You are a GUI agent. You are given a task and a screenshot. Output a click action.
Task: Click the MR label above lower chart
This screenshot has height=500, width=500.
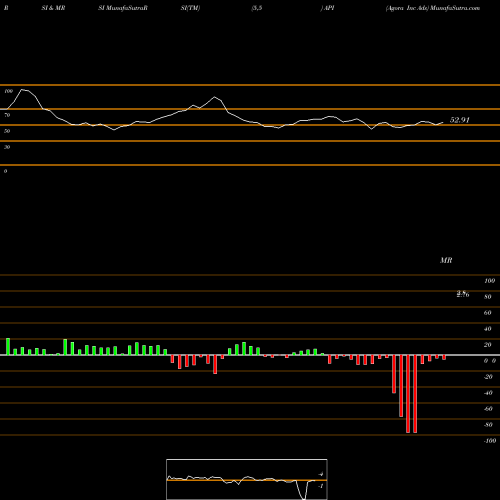(x=446, y=260)
